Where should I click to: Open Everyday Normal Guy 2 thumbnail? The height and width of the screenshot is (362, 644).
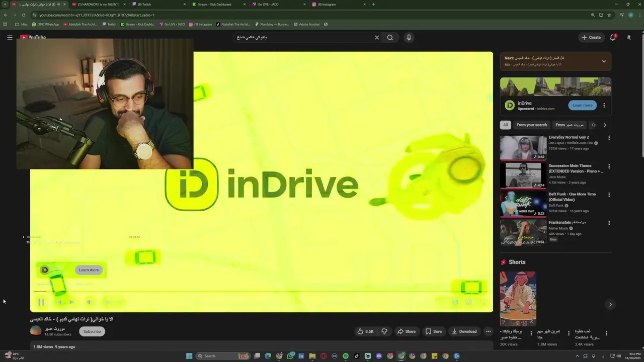[x=523, y=147]
